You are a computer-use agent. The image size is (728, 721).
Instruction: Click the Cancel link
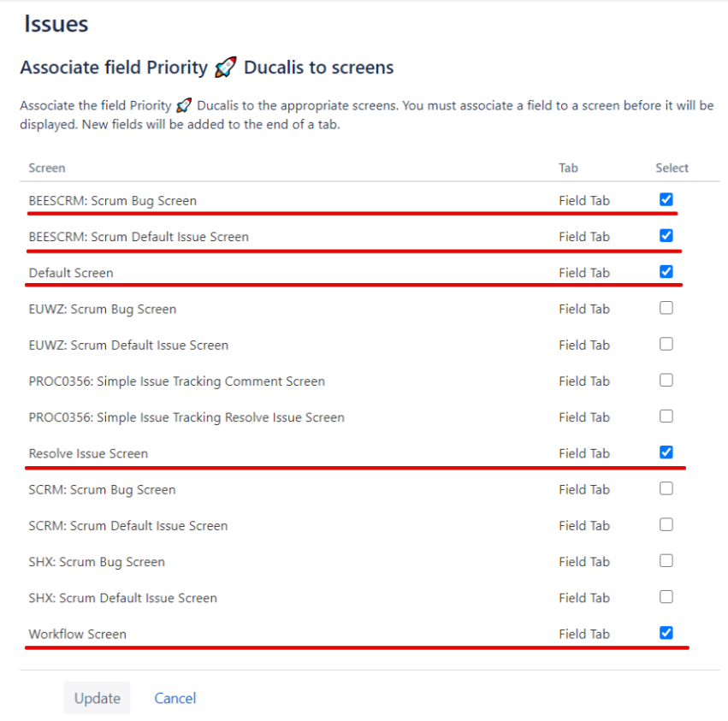(175, 698)
